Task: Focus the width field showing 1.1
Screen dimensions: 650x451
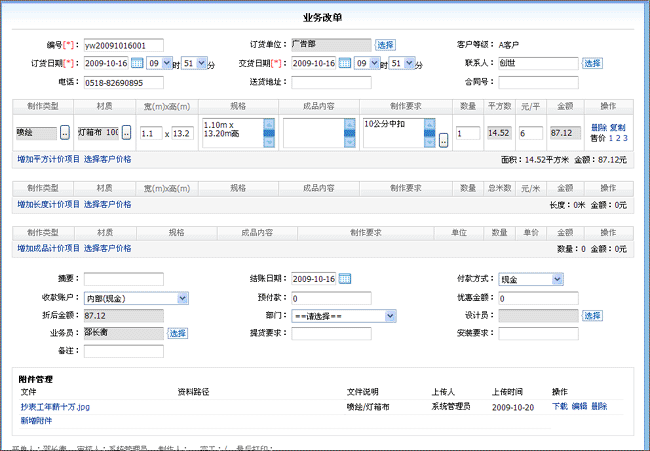Action: [x=151, y=133]
